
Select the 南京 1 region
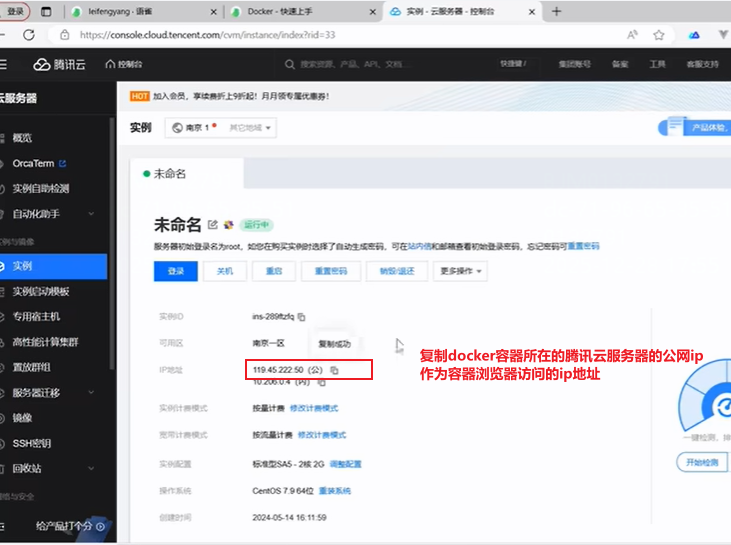pyautogui.click(x=195, y=128)
